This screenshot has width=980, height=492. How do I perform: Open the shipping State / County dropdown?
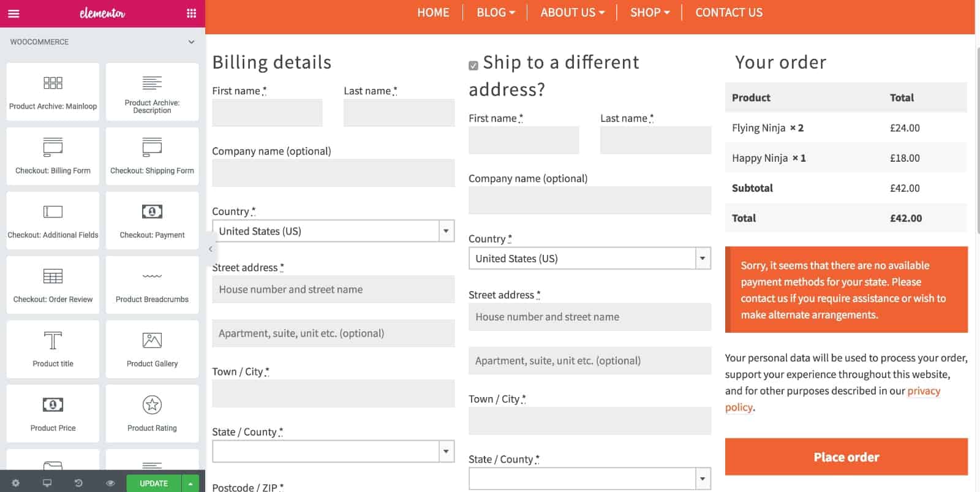pos(590,479)
